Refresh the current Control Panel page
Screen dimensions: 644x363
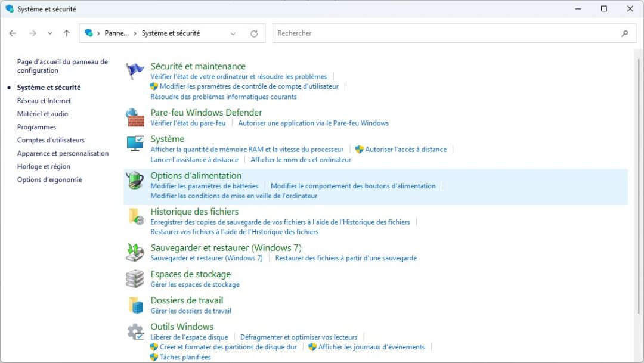pos(254,33)
